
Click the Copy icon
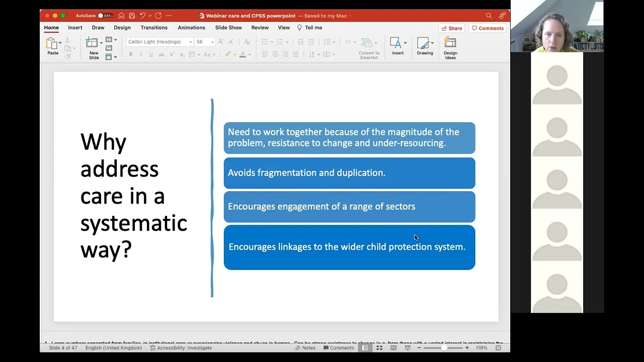click(x=67, y=48)
